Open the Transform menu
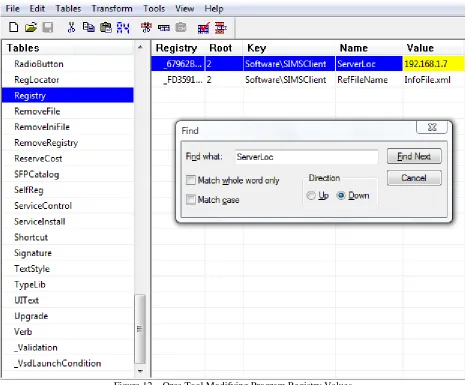The width and height of the screenshot is (468, 385). (x=112, y=8)
